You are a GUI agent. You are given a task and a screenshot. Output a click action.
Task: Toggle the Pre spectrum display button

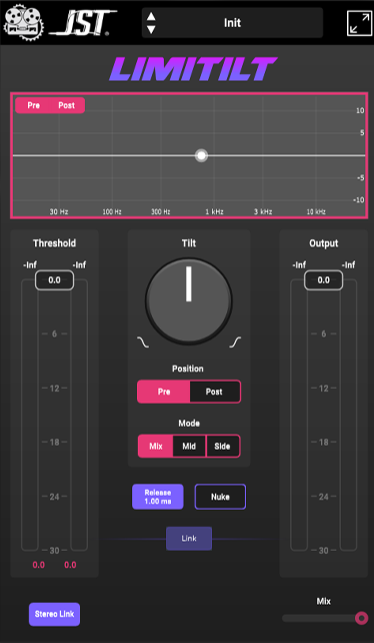(x=34, y=105)
